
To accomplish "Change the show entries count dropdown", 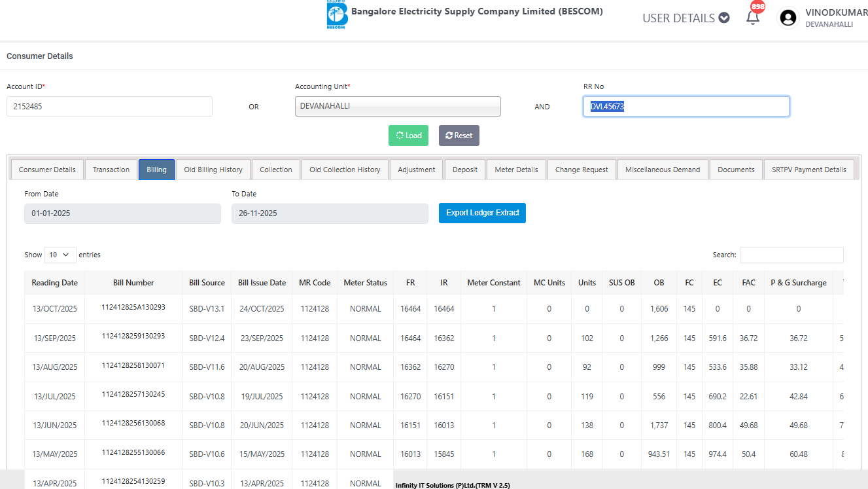I will tap(60, 255).
